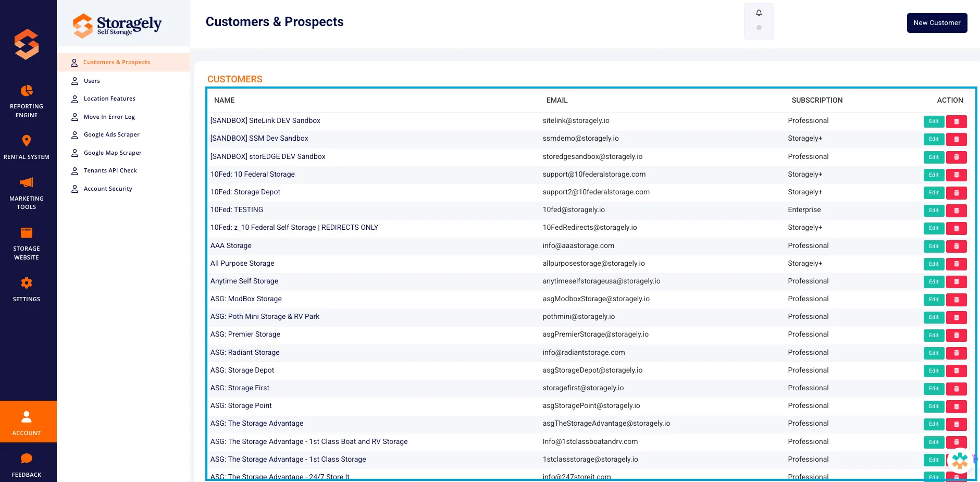Delete ASG: ModBox Storage customer
Viewport: 980px width, 482px height.
click(x=957, y=300)
